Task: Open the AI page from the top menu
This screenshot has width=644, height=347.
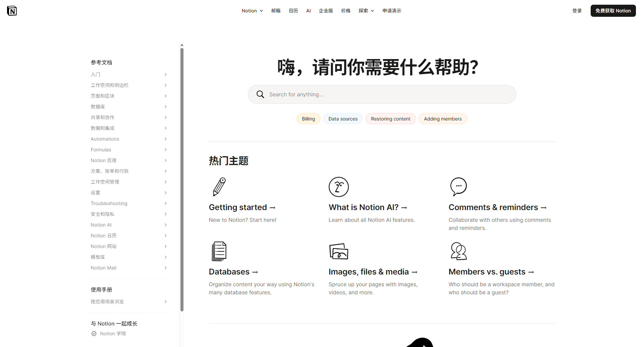Action: (308, 10)
